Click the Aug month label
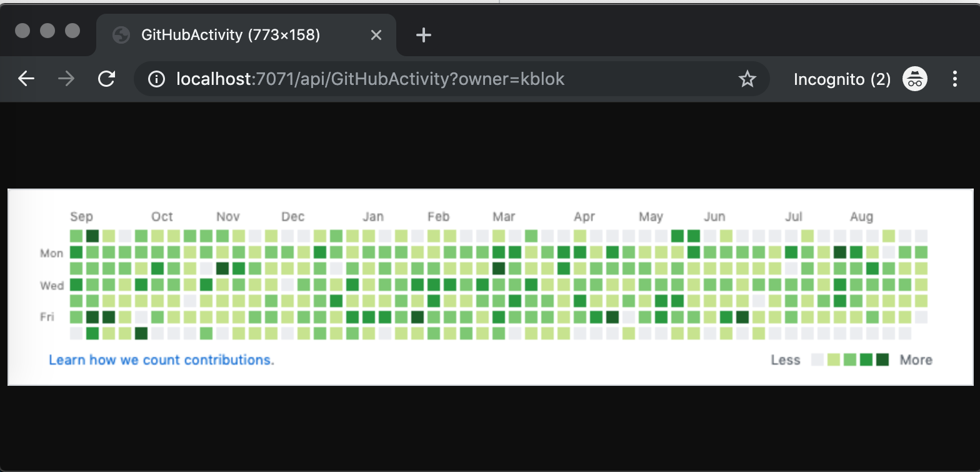980x472 pixels. 861,217
